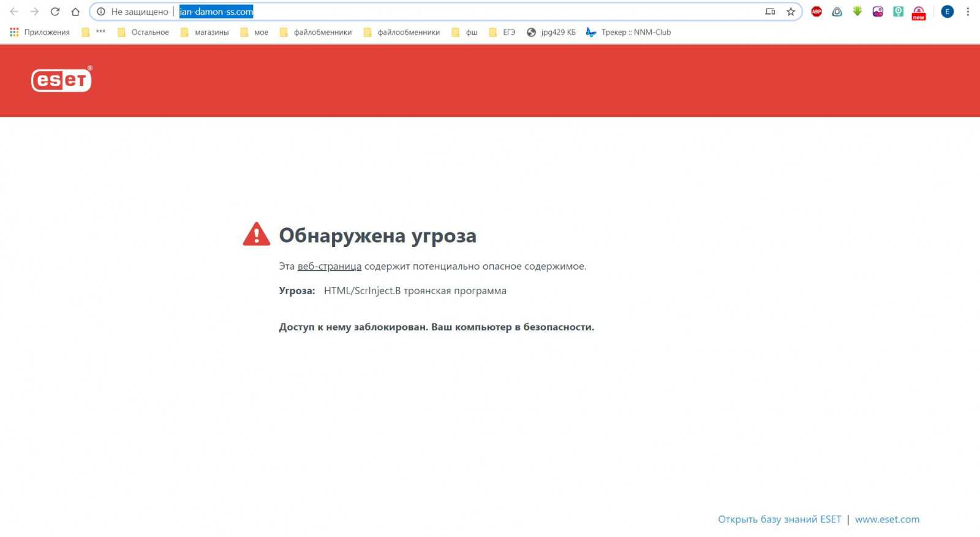Open the www.eset.com link
Viewport: 980px width, 537px height.
coord(887,519)
